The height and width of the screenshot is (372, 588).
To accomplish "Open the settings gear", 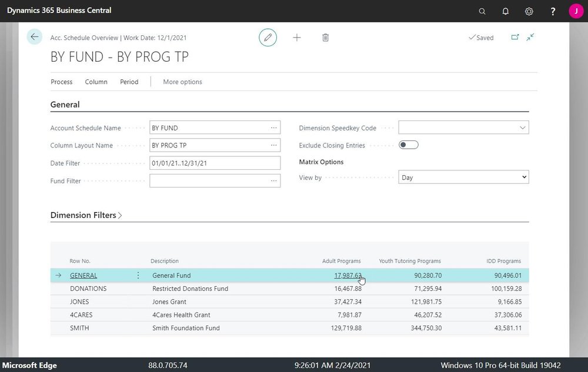I will pos(529,11).
